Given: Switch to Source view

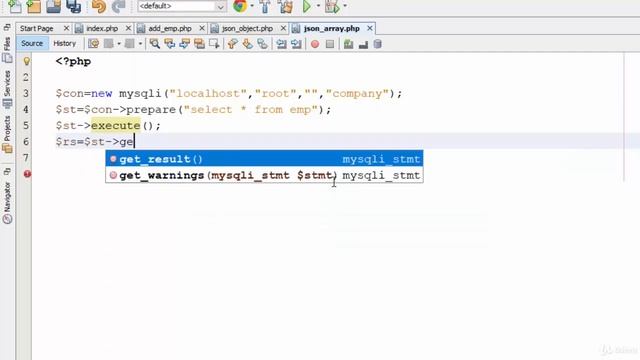Looking at the screenshot, I should 32,43.
